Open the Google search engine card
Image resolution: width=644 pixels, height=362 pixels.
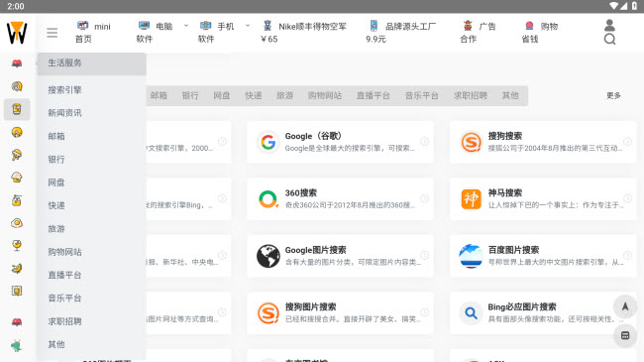click(340, 142)
